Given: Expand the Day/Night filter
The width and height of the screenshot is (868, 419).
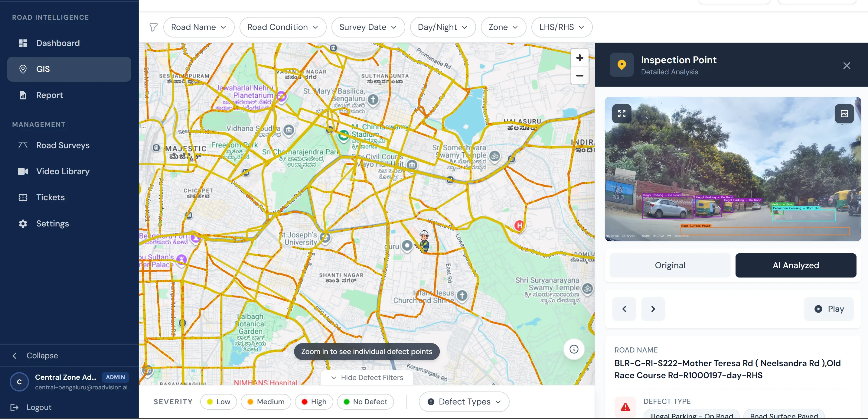Looking at the screenshot, I should 442,27.
